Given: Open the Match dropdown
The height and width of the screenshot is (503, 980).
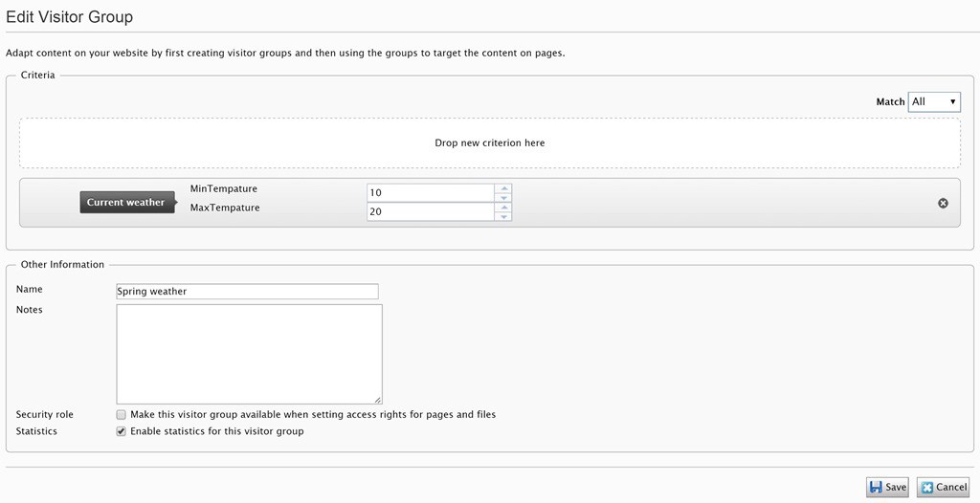Looking at the screenshot, I should pos(934,102).
